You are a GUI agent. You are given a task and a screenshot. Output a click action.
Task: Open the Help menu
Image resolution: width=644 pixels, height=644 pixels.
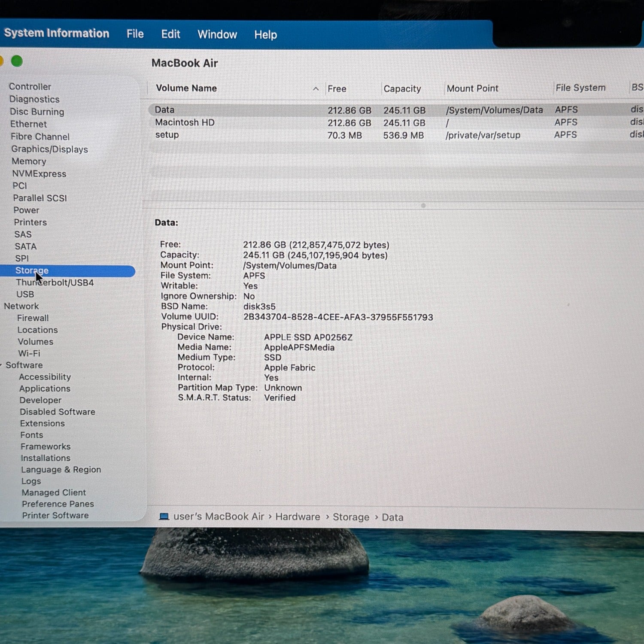pos(265,35)
